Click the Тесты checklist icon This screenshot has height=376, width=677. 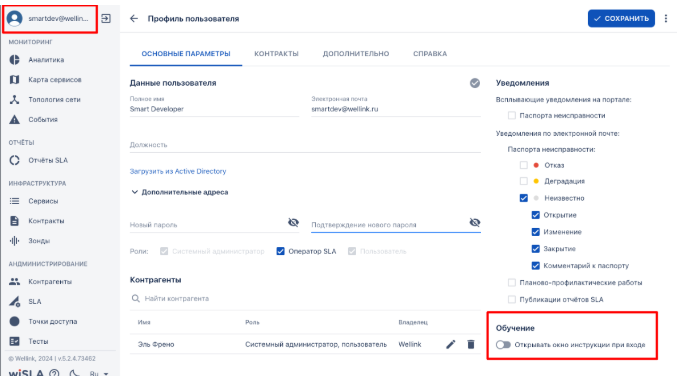[14, 341]
